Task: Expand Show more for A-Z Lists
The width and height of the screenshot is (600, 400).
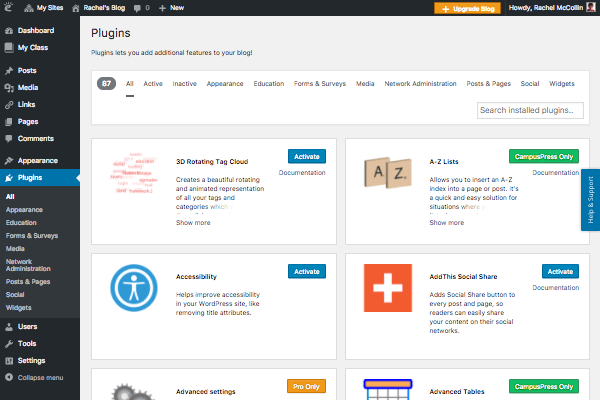Action: [447, 223]
